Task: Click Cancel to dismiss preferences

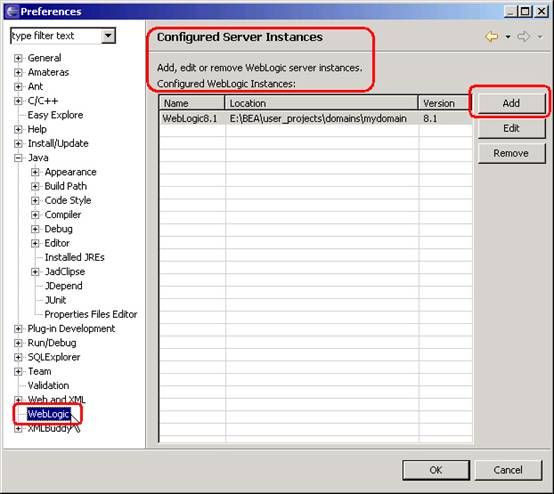Action: coord(508,470)
